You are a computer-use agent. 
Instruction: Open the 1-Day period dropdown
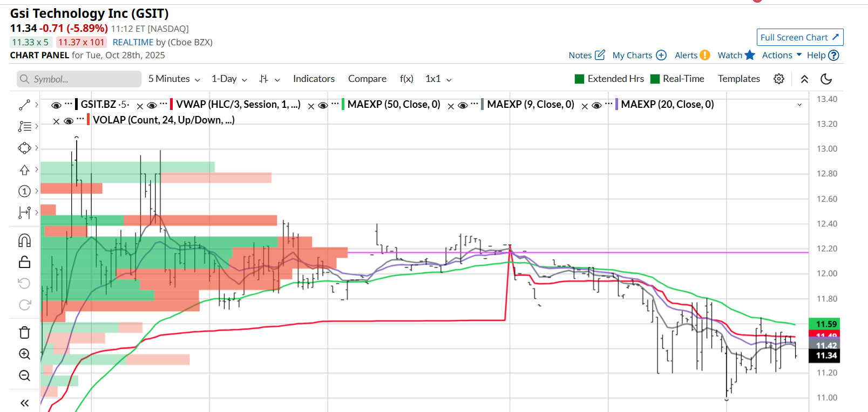(229, 79)
